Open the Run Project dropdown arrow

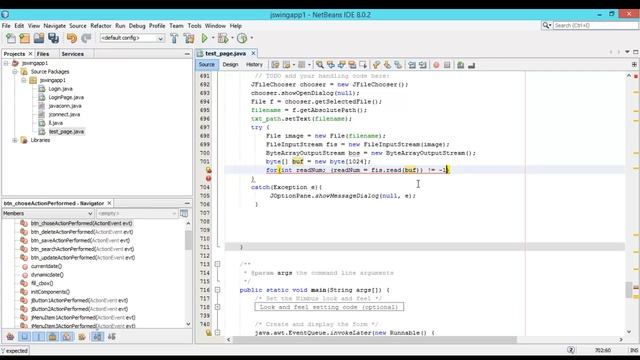pos(213,38)
